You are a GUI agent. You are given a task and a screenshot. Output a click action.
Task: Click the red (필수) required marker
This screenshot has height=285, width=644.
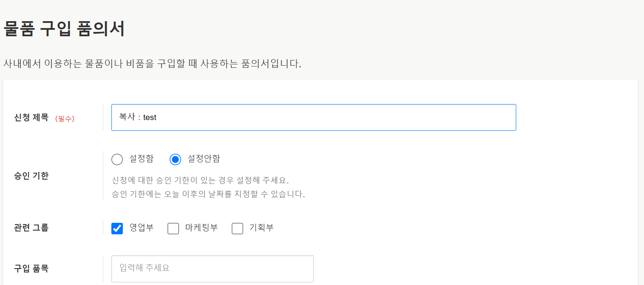65,118
